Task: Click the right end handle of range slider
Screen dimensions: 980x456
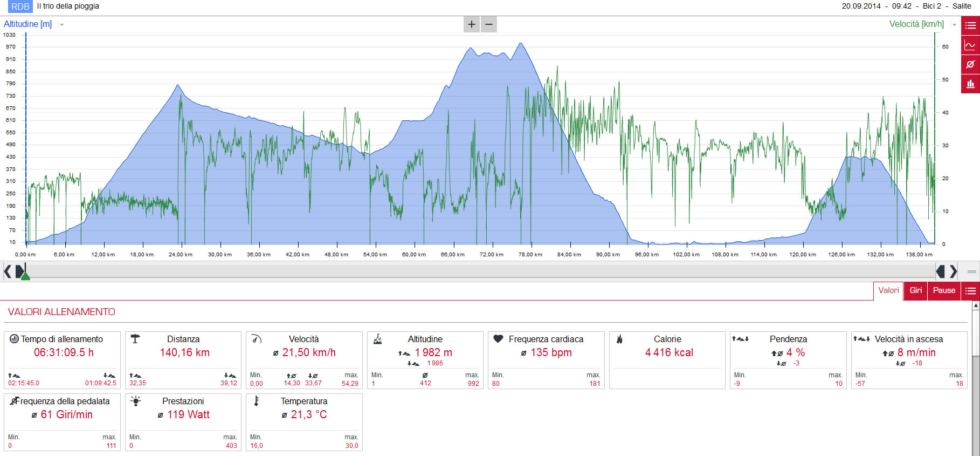Action: (941, 271)
